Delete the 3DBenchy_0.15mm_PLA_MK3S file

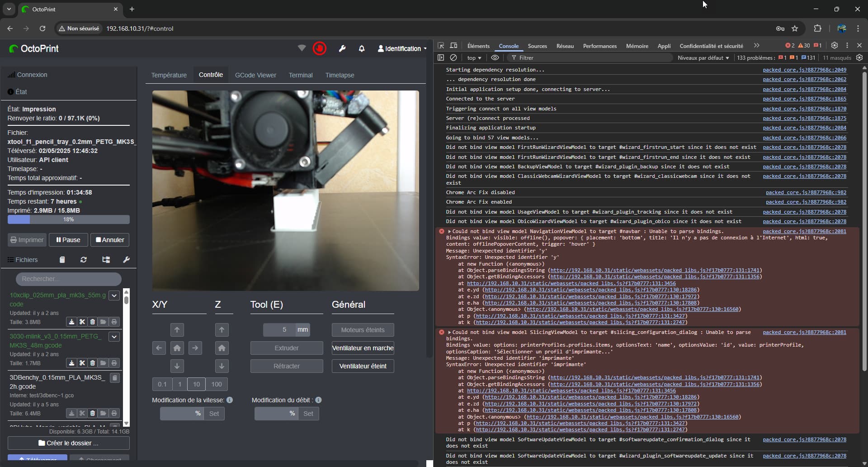(93, 413)
